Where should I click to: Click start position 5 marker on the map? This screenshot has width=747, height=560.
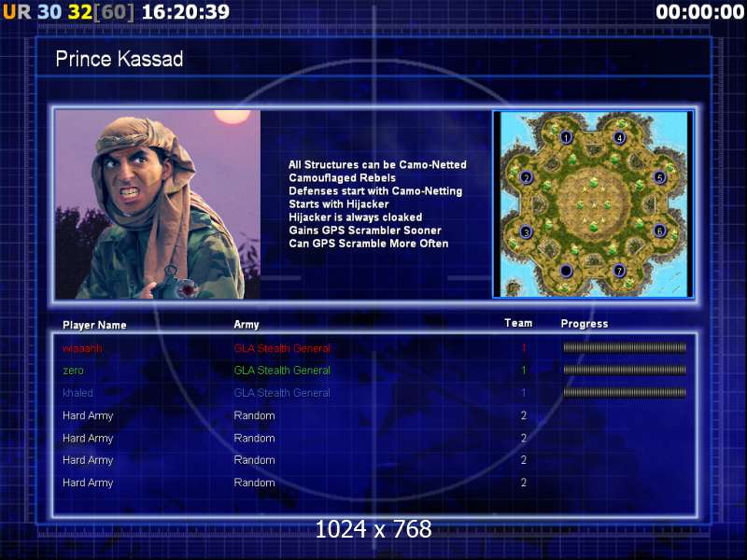tap(659, 177)
